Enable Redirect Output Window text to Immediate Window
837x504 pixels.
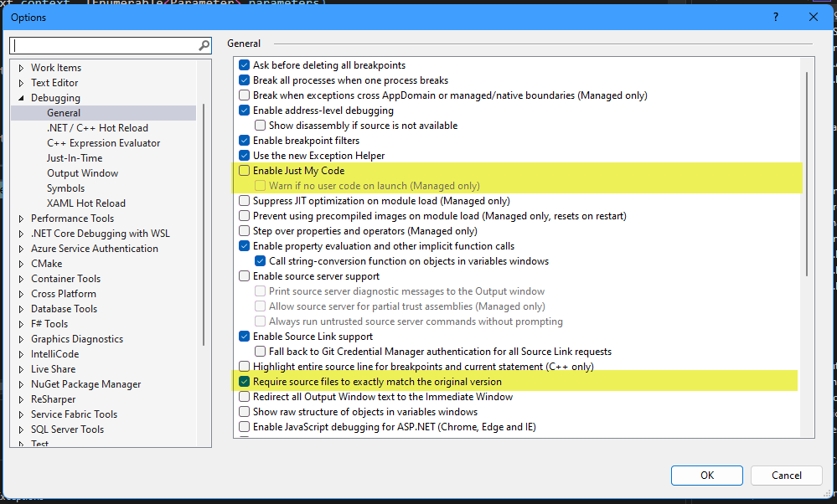coord(245,396)
